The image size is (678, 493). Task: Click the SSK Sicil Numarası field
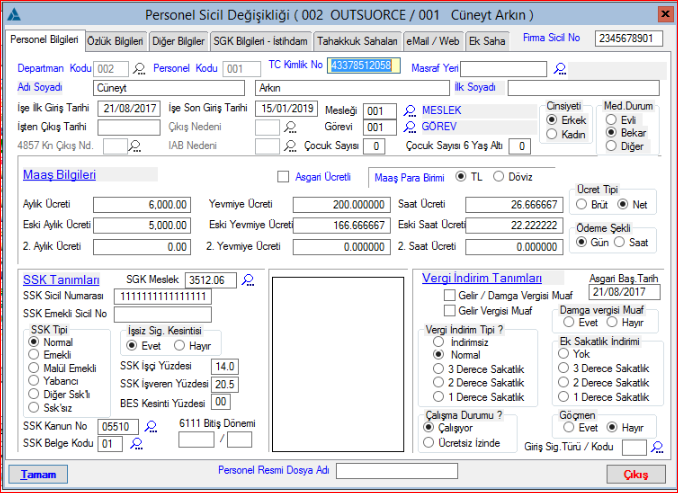pyautogui.click(x=163, y=296)
